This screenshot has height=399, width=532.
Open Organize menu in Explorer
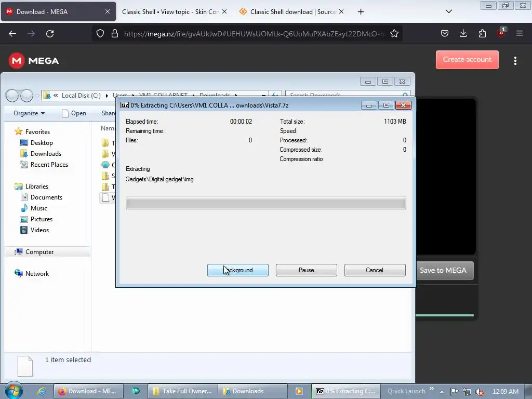pyautogui.click(x=29, y=113)
